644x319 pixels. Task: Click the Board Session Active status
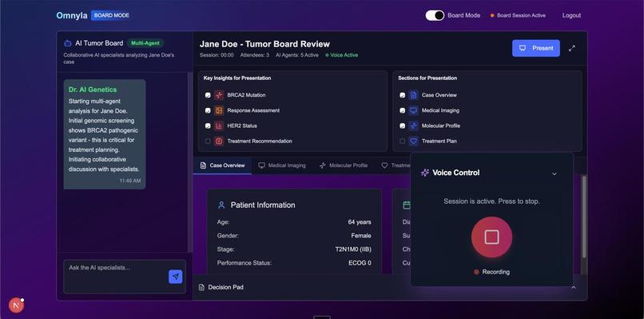click(x=518, y=15)
